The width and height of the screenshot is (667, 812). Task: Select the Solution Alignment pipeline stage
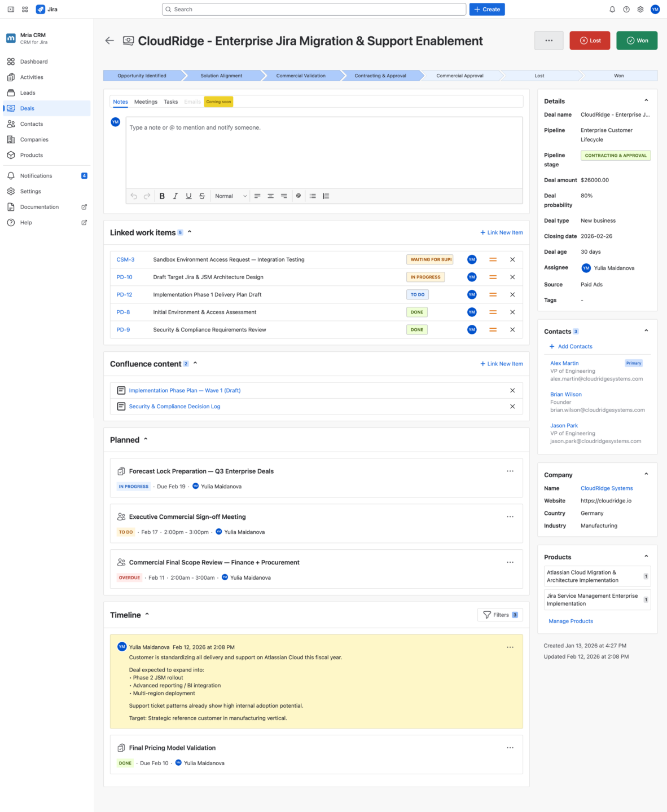point(221,76)
